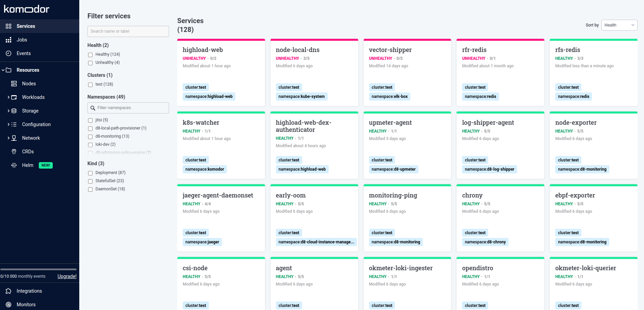
Task: Click the monthly events usage progress bar
Action: click(38, 269)
